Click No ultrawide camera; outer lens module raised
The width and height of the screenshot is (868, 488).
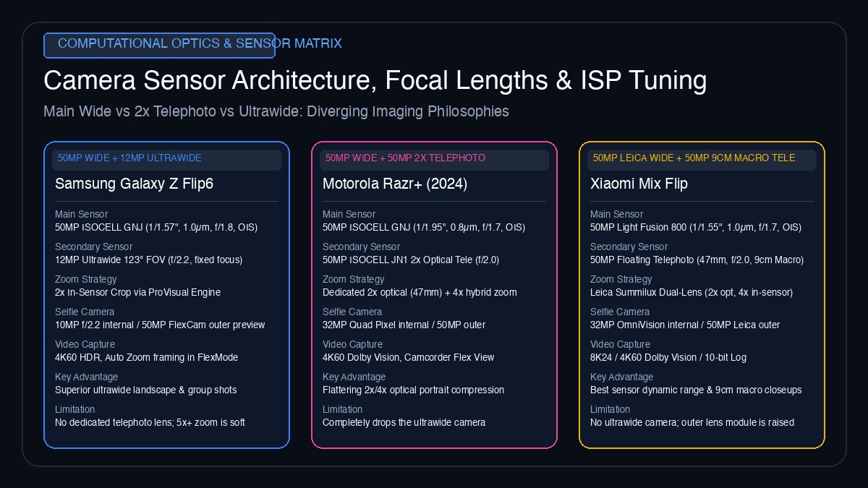tap(692, 422)
